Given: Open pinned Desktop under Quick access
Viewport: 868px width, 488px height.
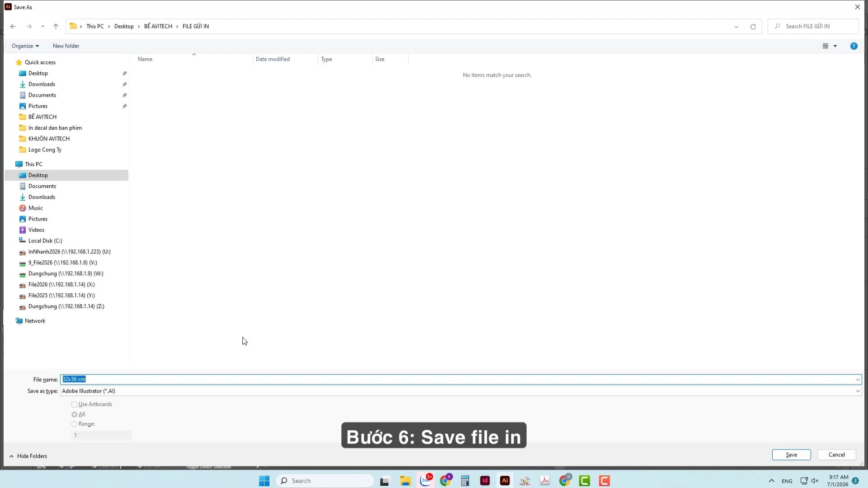Looking at the screenshot, I should point(38,73).
